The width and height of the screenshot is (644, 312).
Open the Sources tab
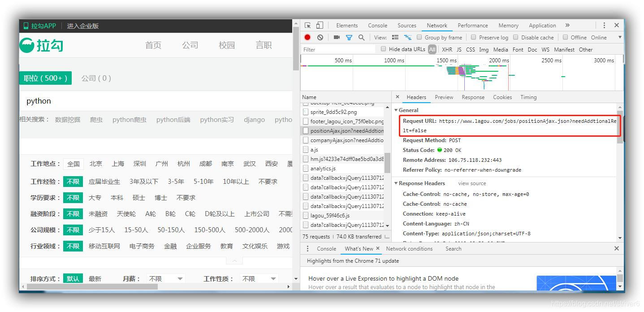point(406,26)
